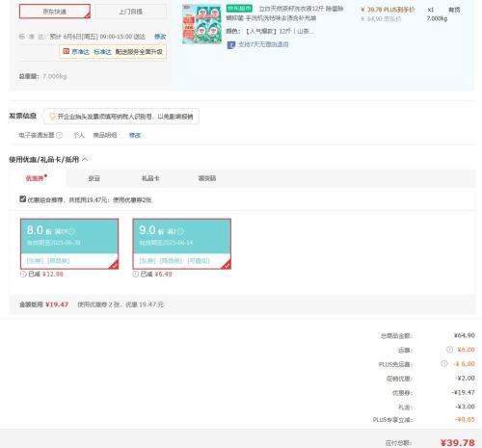Open the 领货码 tab
482x448 pixels.
207,178
